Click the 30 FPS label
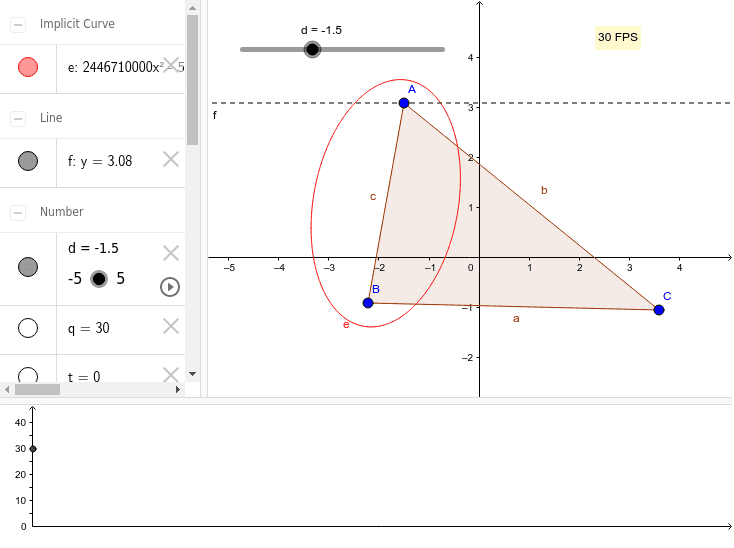 617,37
